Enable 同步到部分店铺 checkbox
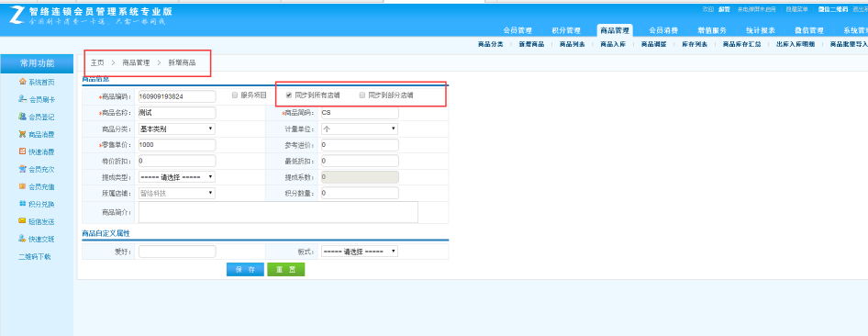This screenshot has width=868, height=336. coord(362,95)
